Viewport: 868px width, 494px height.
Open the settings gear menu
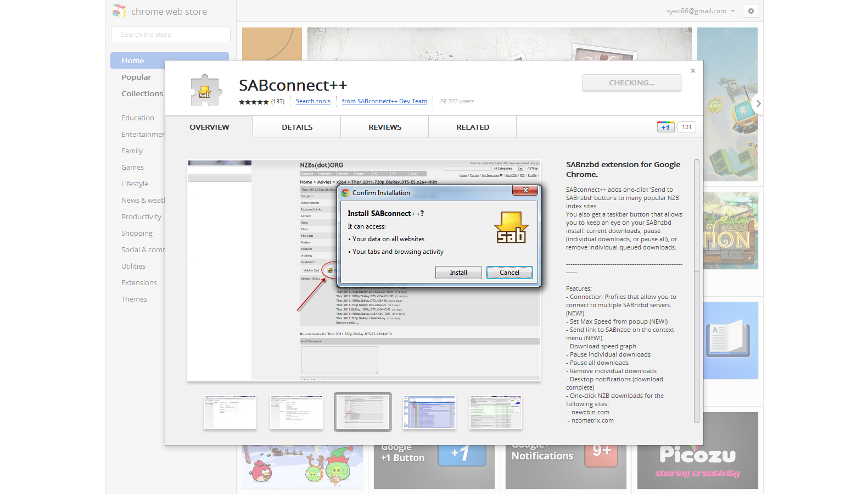point(751,11)
